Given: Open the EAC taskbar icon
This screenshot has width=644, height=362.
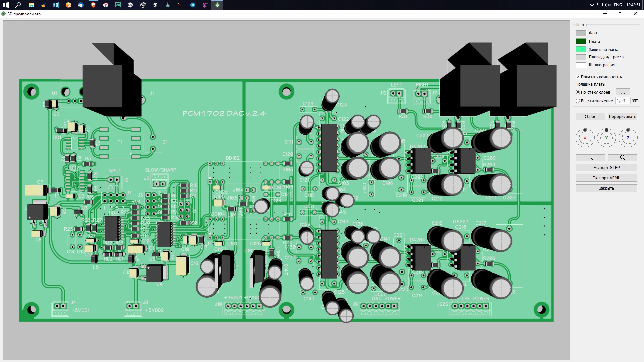Looking at the screenshot, I should (x=130, y=5).
